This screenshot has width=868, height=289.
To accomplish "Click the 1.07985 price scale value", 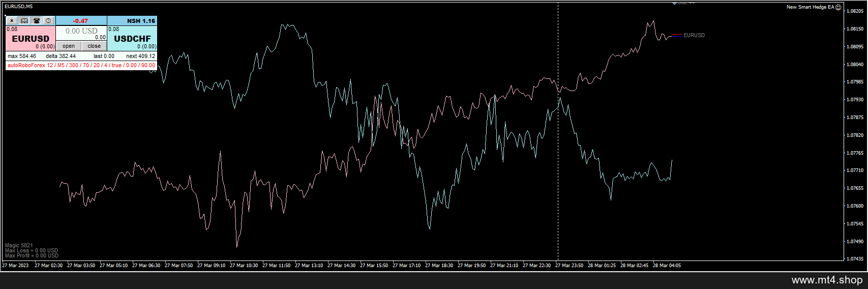I will pyautogui.click(x=855, y=82).
